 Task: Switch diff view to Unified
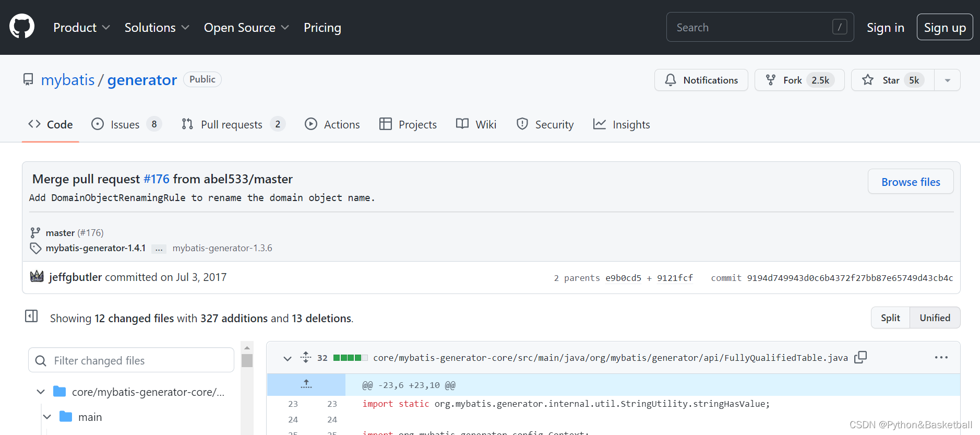click(x=935, y=318)
